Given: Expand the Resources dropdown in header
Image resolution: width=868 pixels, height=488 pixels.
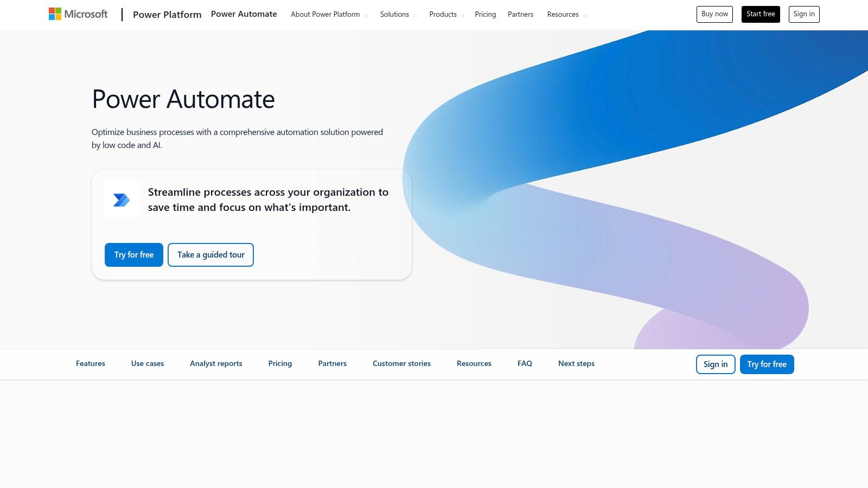Looking at the screenshot, I should tap(566, 15).
